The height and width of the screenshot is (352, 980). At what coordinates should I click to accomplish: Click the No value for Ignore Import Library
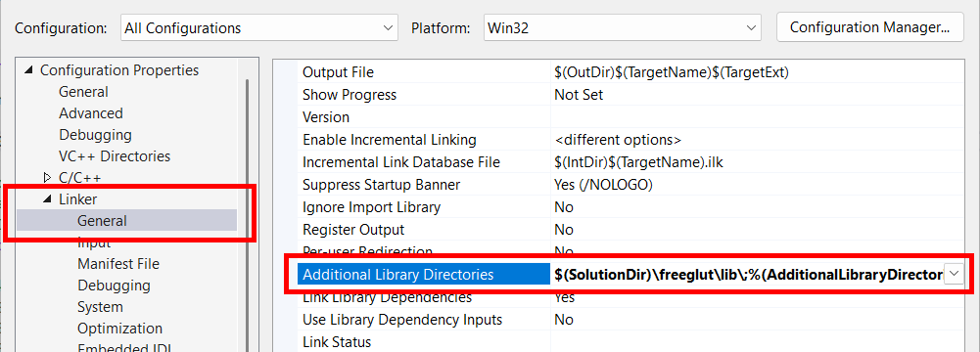pos(564,207)
